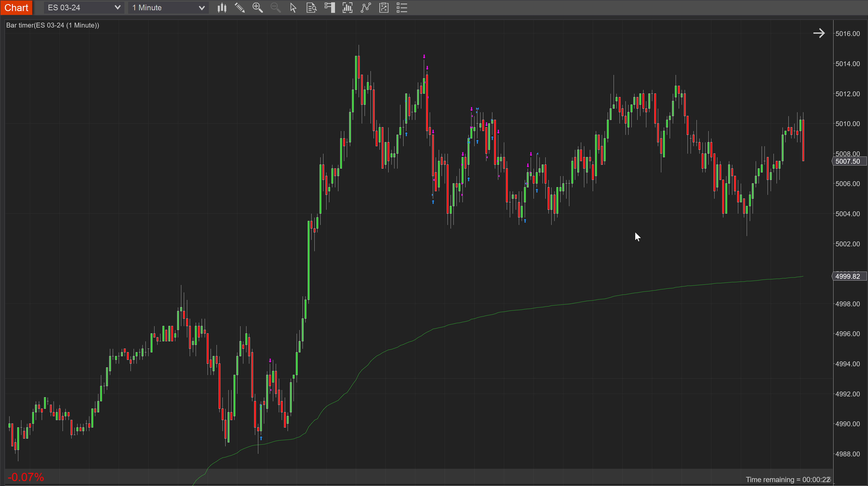Open the chart bar style selector

[x=222, y=8]
